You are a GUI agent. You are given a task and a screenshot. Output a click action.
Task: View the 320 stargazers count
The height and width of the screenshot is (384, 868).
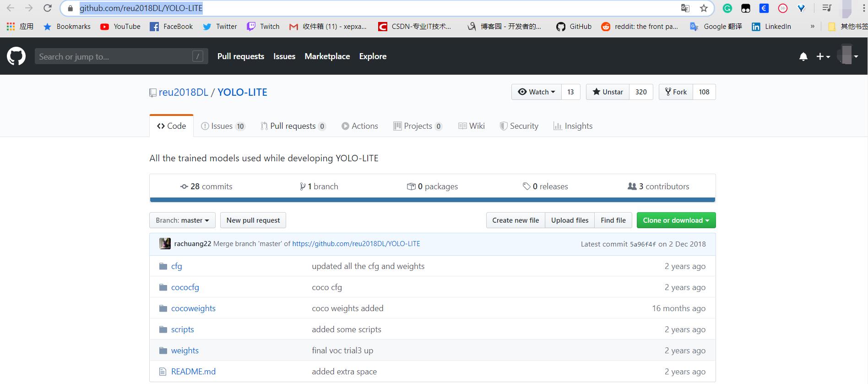point(641,92)
